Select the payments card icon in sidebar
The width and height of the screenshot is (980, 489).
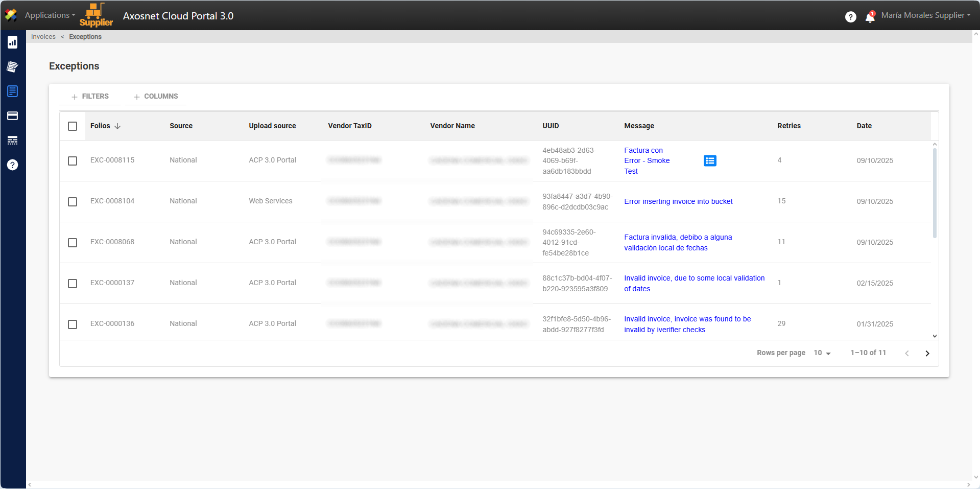[x=13, y=116]
